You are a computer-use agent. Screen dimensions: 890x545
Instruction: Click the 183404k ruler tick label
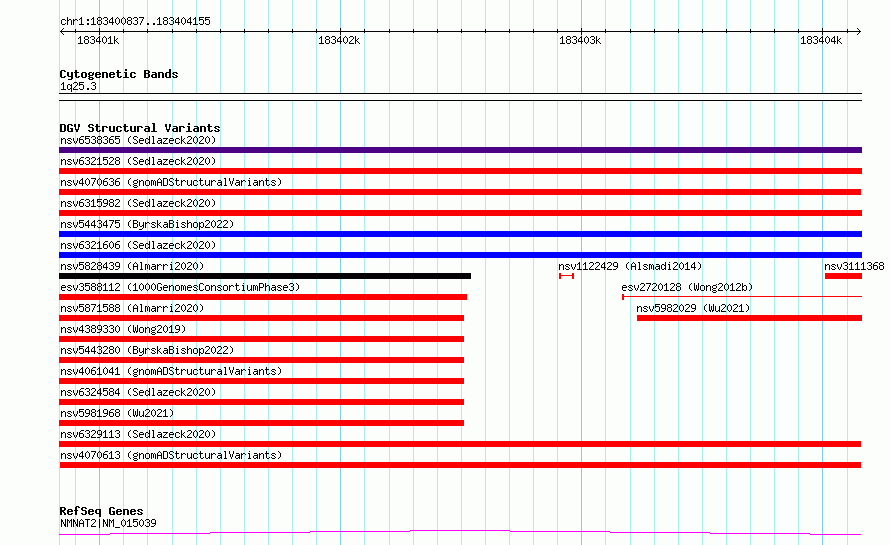821,40
